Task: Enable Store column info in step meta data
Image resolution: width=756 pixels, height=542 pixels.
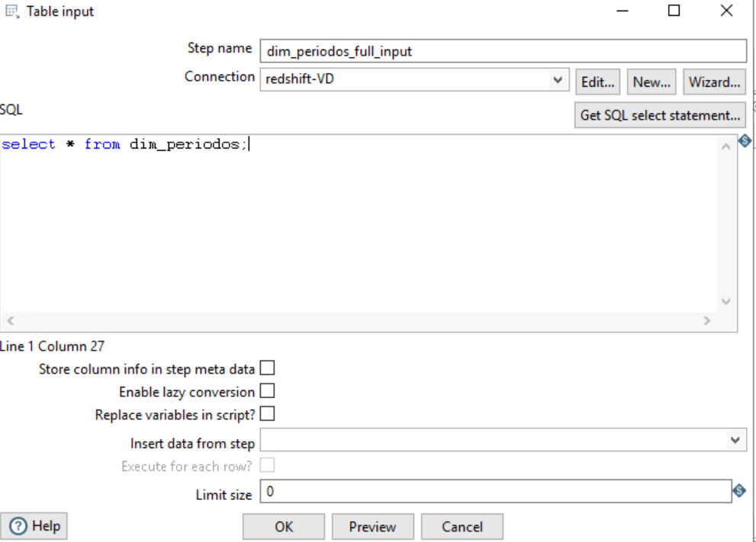Action: pos(267,367)
